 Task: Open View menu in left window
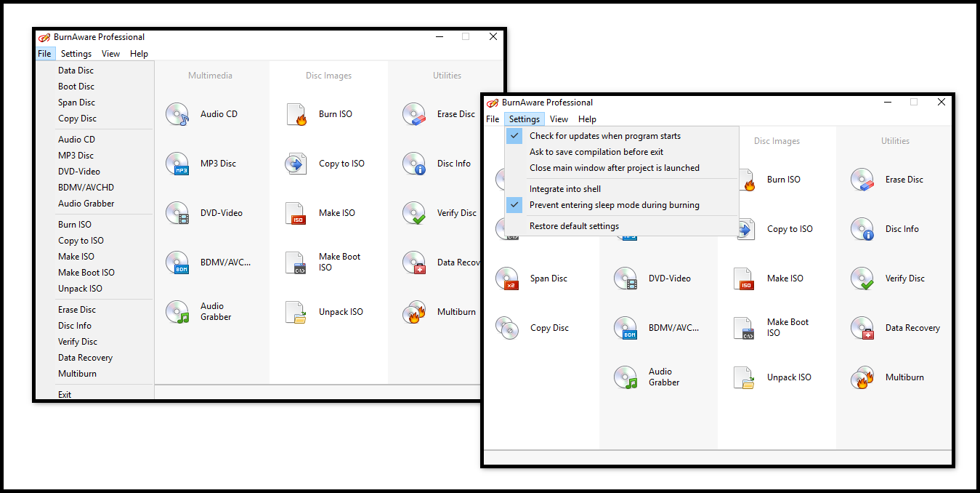click(111, 54)
